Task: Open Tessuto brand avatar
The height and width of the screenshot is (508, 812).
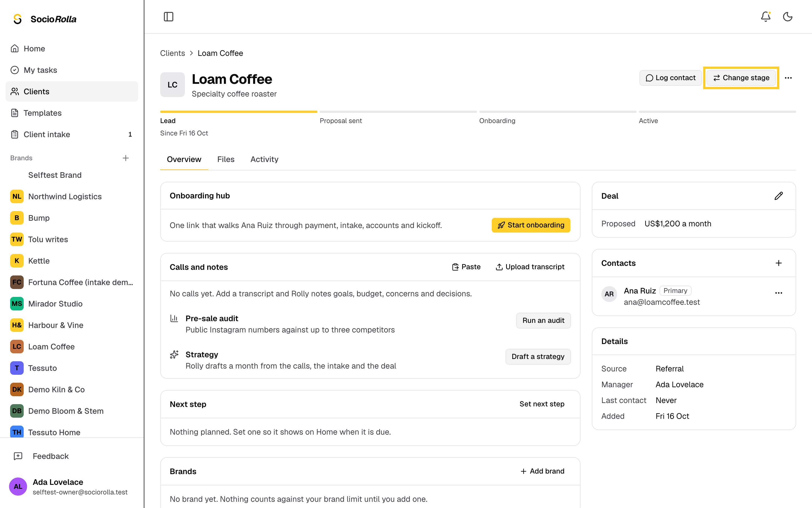Action: (17, 368)
